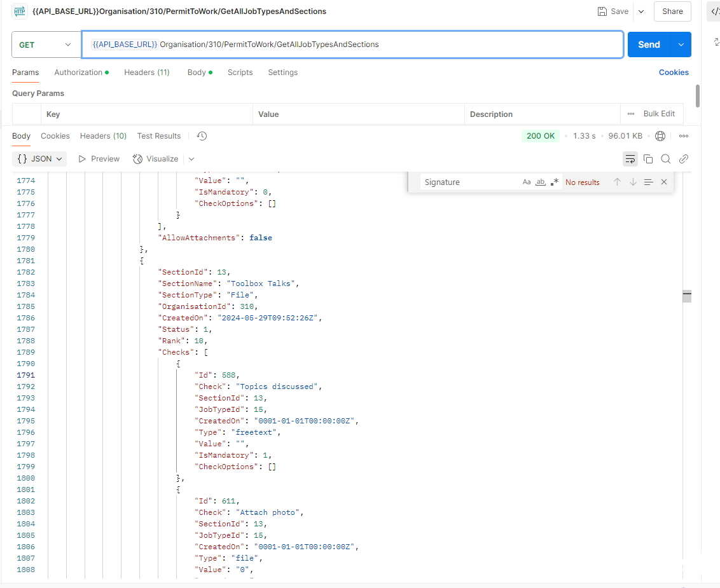Open the JSON format dropdown
The width and height of the screenshot is (720, 588).
pyautogui.click(x=41, y=159)
